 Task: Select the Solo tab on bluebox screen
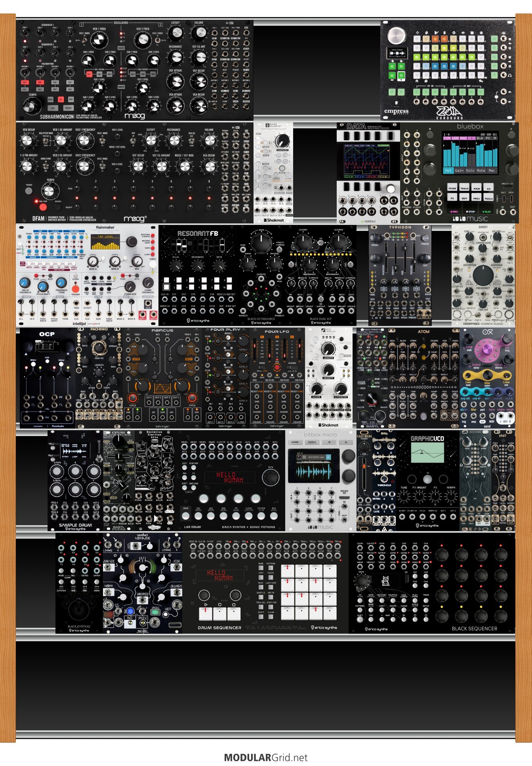[470, 170]
